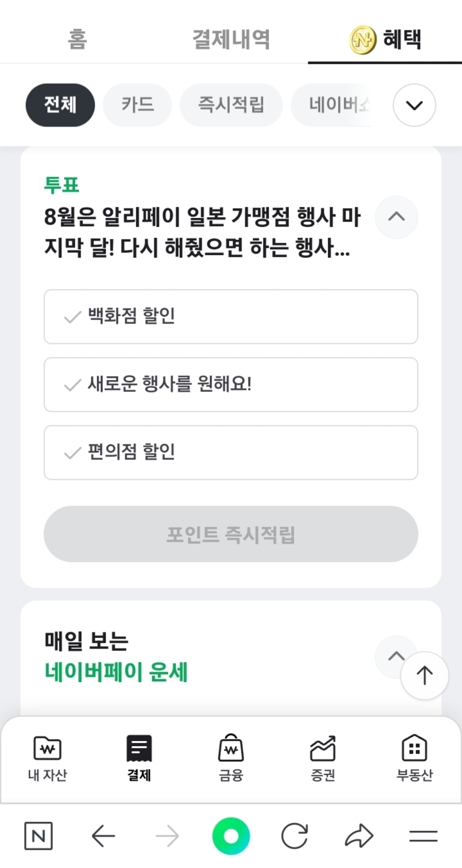Open the 금융 shopping bag icon
Viewport: 462px width, 868px height.
tap(230, 748)
